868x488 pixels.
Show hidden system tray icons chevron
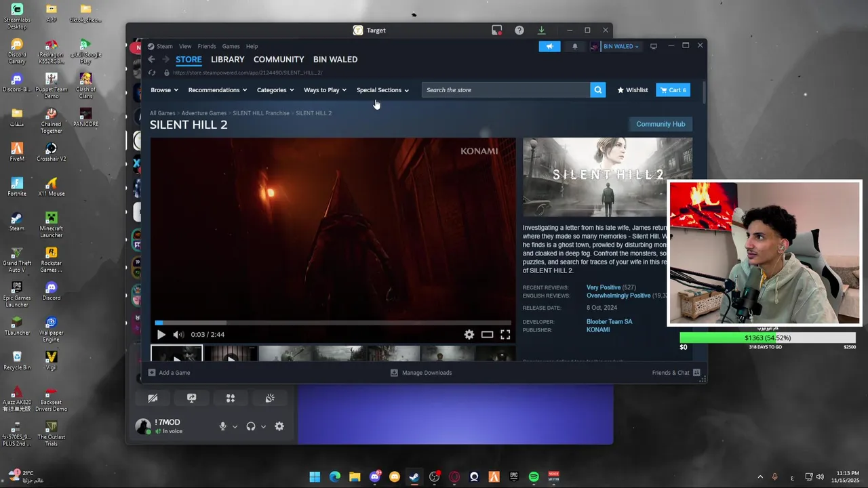pos(759,477)
